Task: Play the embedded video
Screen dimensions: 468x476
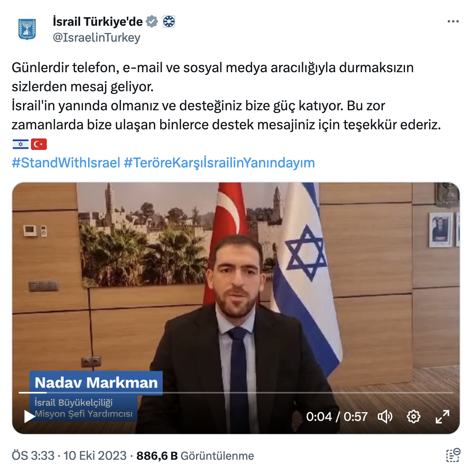Action: coord(30,416)
